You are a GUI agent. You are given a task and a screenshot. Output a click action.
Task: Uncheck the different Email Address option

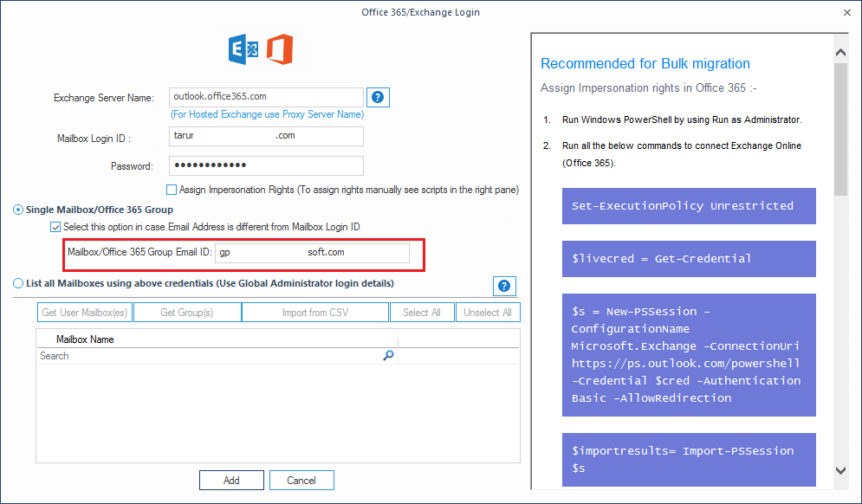pos(55,227)
